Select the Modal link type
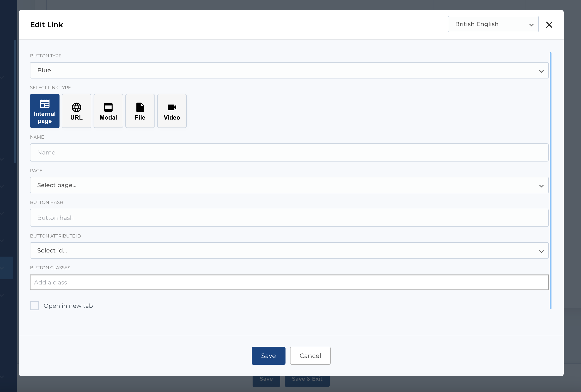Viewport: 581px width, 392px height. click(x=108, y=111)
